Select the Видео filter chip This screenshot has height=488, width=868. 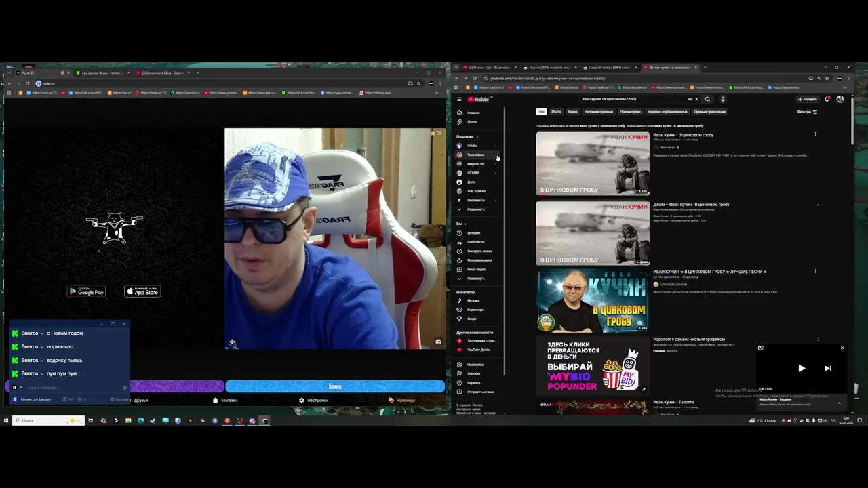tap(573, 112)
